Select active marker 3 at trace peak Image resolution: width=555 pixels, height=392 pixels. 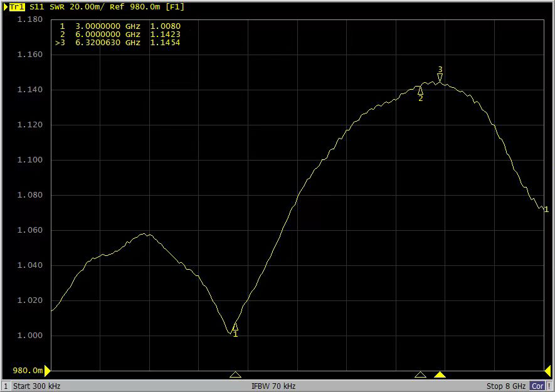click(440, 77)
